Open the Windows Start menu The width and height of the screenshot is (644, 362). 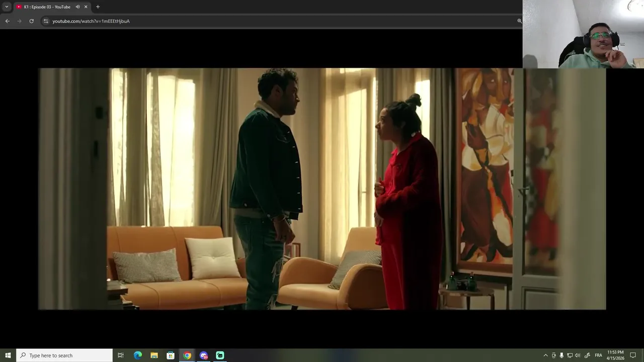click(8, 355)
